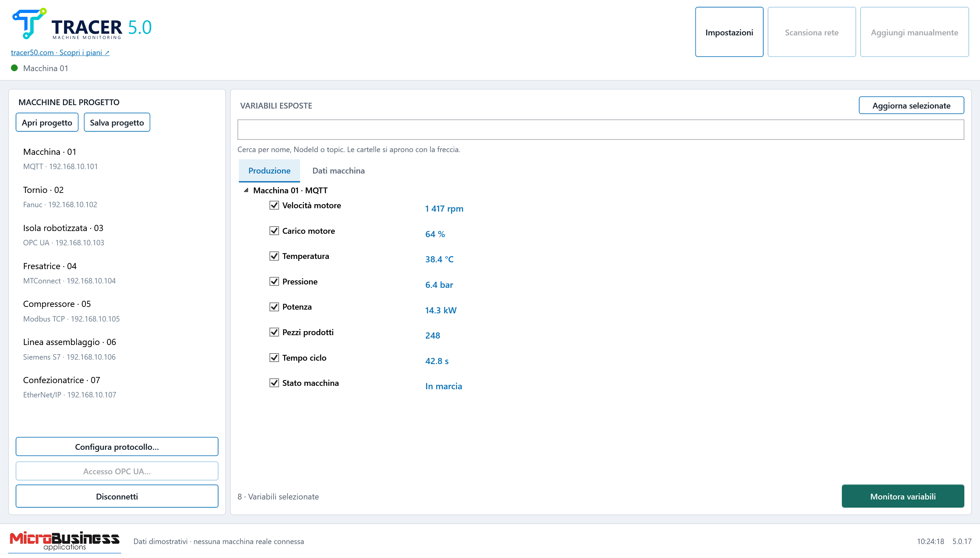Click the Macchina 01 header status label

[x=45, y=68]
